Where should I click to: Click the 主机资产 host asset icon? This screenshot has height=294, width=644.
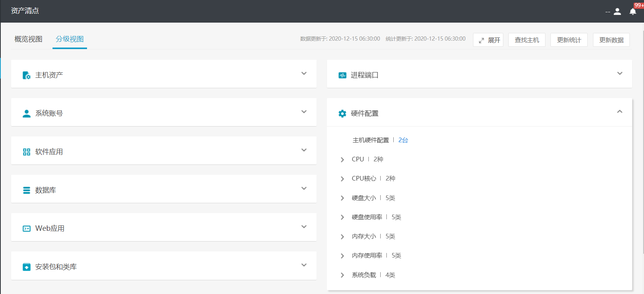coord(26,75)
